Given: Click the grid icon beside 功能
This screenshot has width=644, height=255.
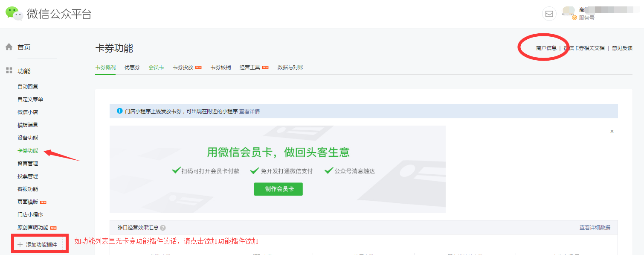Looking at the screenshot, I should point(9,70).
